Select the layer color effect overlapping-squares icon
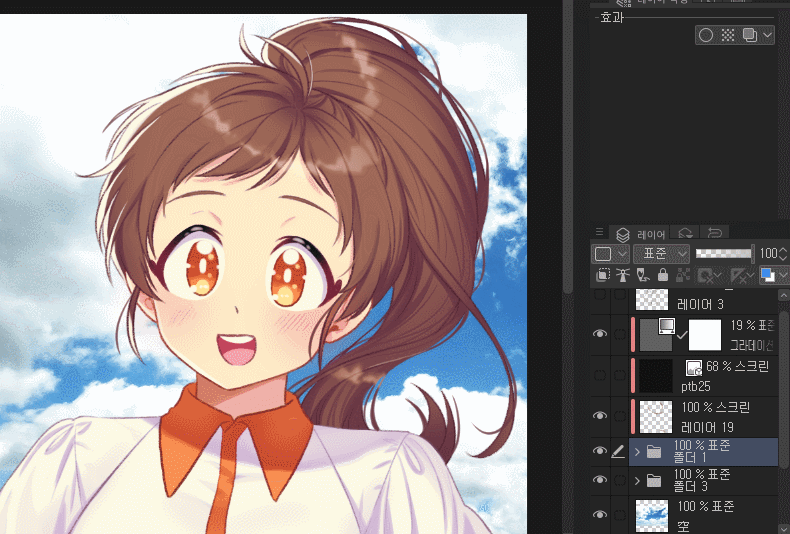The width and height of the screenshot is (790, 534). pyautogui.click(x=749, y=35)
